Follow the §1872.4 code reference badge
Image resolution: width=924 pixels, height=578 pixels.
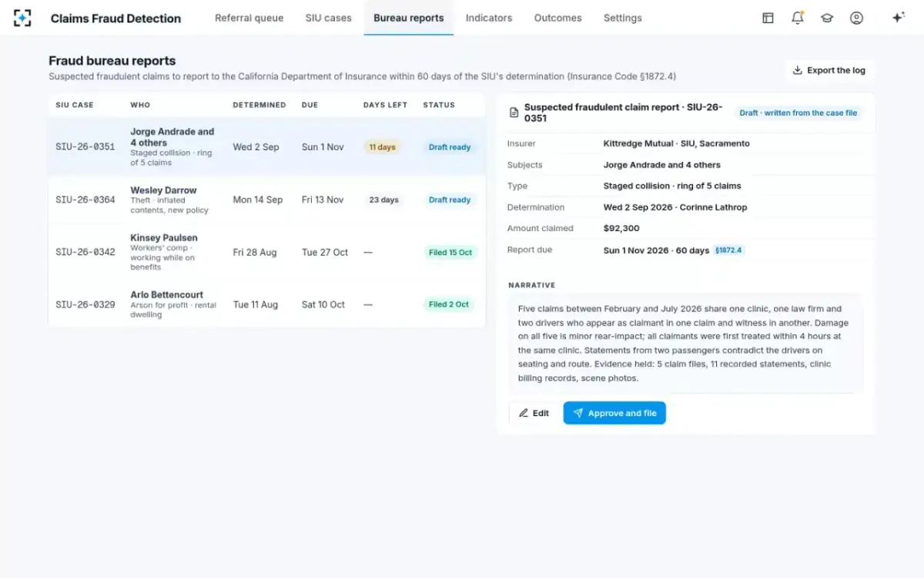tap(729, 250)
